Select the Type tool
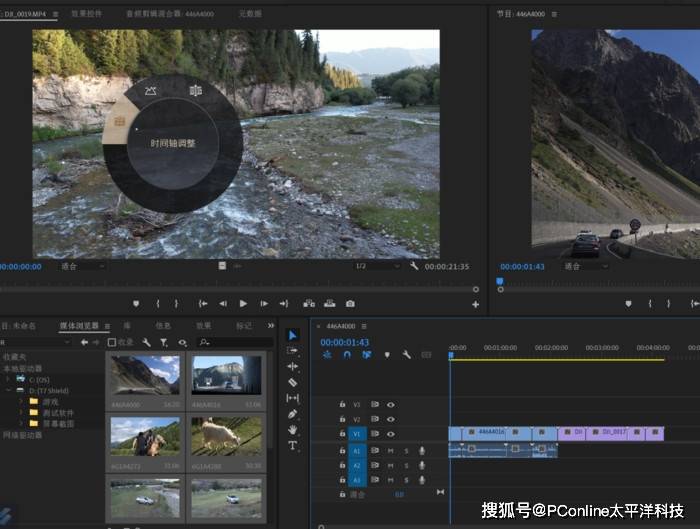 pyautogui.click(x=292, y=446)
